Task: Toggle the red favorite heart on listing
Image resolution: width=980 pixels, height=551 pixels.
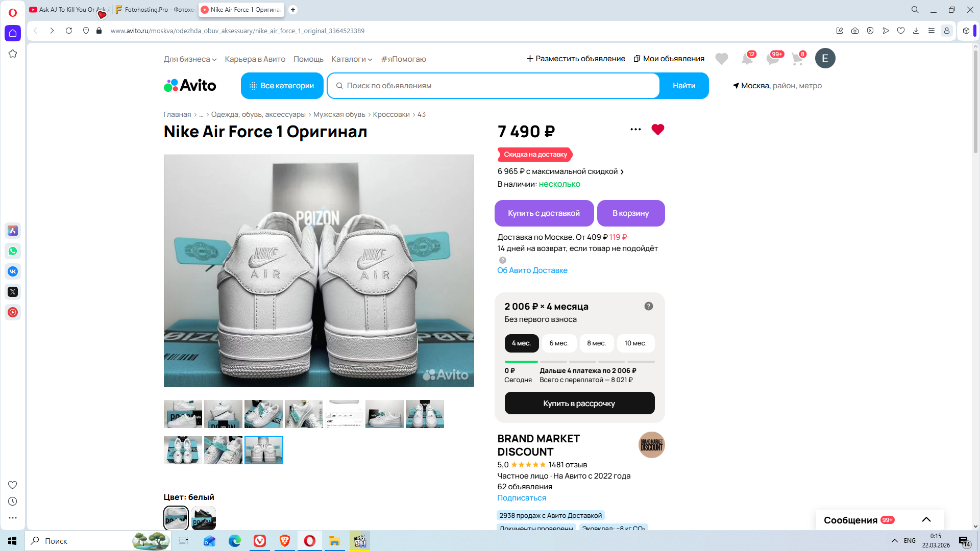Action: 657,130
